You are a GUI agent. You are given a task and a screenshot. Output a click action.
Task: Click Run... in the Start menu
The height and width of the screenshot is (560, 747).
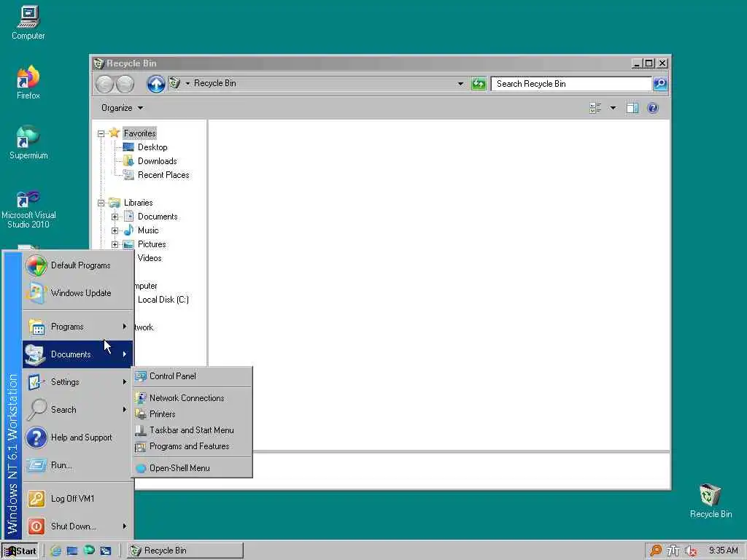click(x=77, y=465)
